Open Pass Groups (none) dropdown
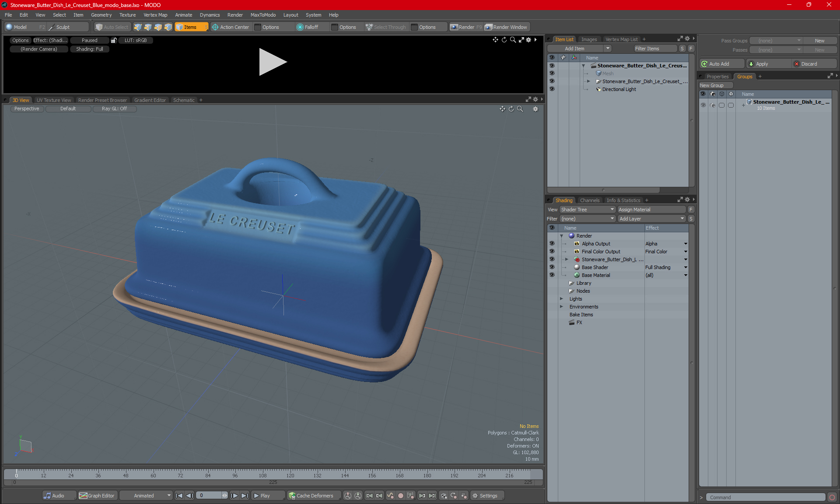 click(x=776, y=41)
